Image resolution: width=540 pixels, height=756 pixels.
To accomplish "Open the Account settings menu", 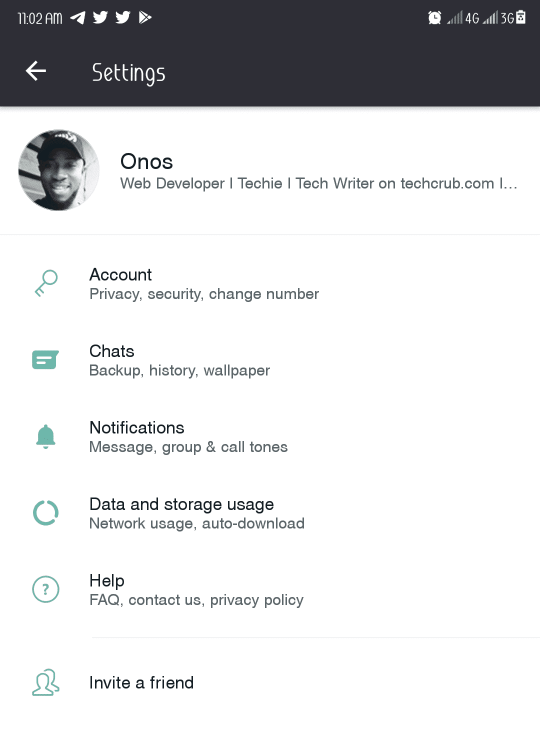I will [x=204, y=283].
